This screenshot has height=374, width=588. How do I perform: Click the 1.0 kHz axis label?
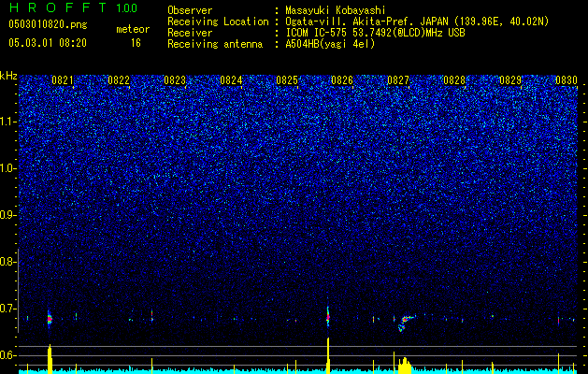8,168
